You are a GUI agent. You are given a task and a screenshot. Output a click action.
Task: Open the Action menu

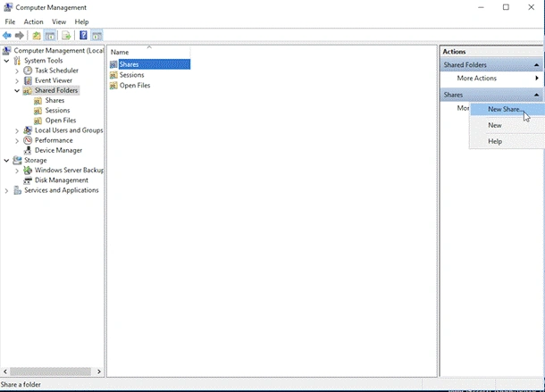pos(33,21)
